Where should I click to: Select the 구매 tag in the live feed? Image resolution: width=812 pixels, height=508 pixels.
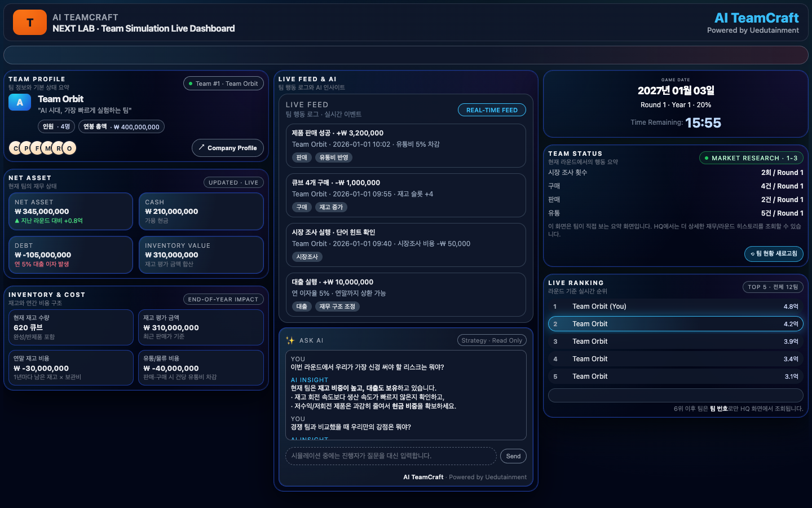click(302, 207)
